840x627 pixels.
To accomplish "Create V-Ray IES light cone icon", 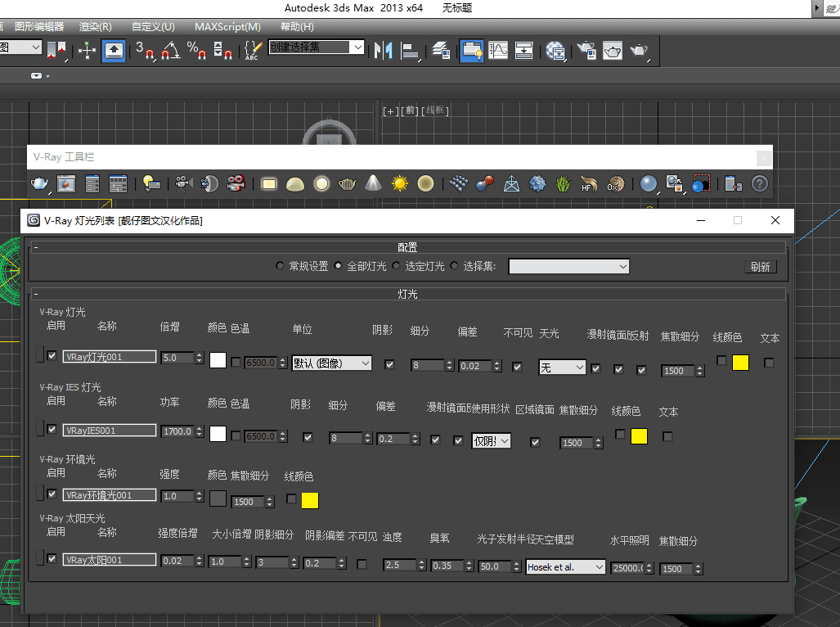I will pos(374,184).
